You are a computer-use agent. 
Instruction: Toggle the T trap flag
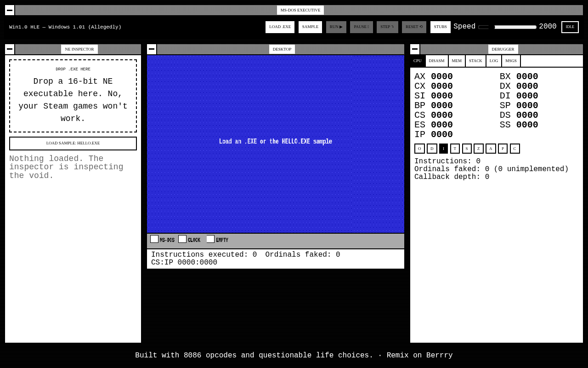point(455,149)
